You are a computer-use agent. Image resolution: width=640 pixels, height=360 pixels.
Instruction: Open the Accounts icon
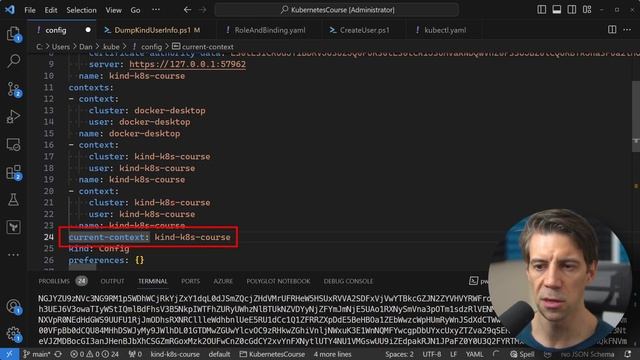[13, 306]
